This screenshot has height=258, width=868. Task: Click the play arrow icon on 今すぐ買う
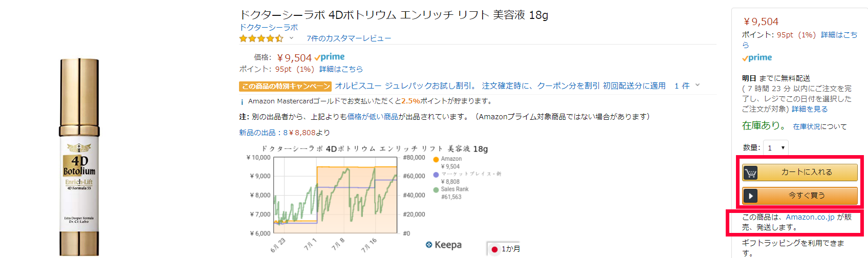750,196
